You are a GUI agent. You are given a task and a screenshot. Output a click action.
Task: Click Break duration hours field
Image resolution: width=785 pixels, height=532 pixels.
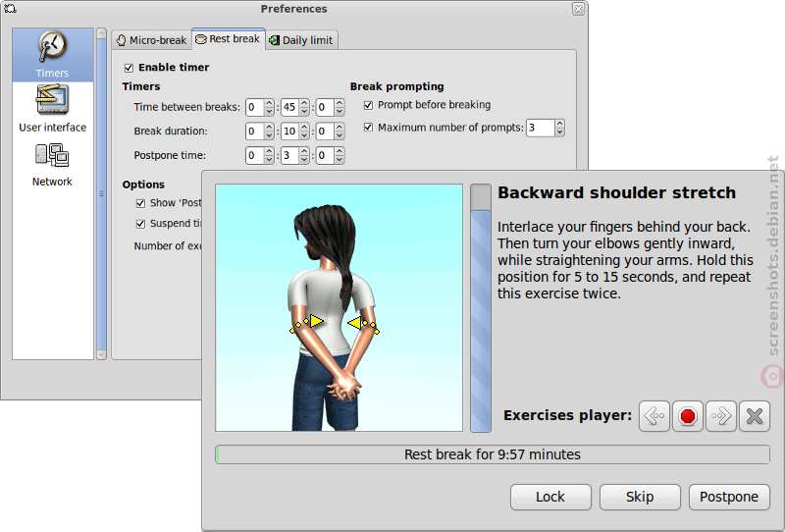click(x=255, y=132)
